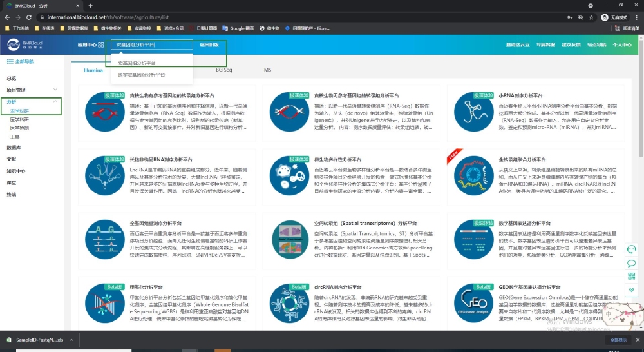Open the small RNA sequencing platform icon
The width and height of the screenshot is (644, 352).
coord(475,110)
